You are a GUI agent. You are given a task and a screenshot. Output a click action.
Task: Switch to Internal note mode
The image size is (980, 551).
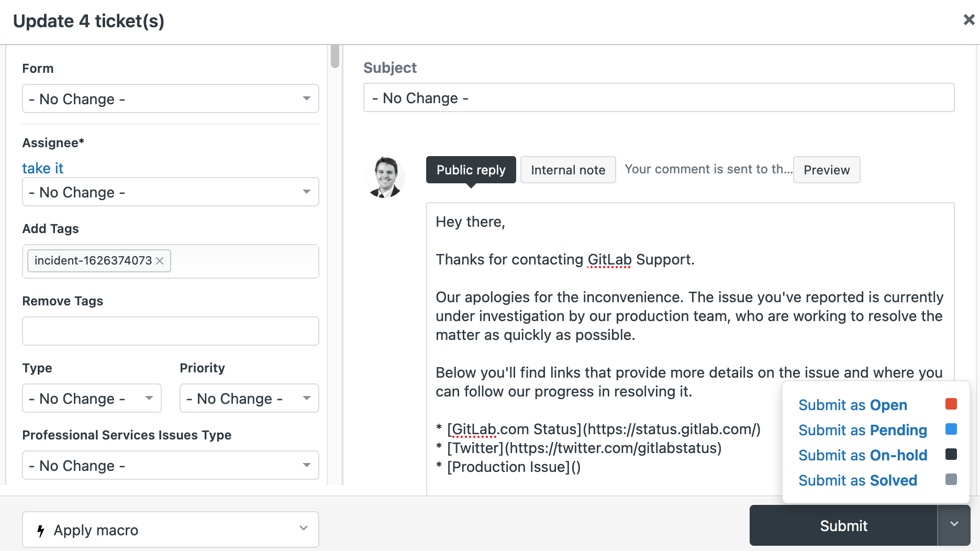pos(568,170)
